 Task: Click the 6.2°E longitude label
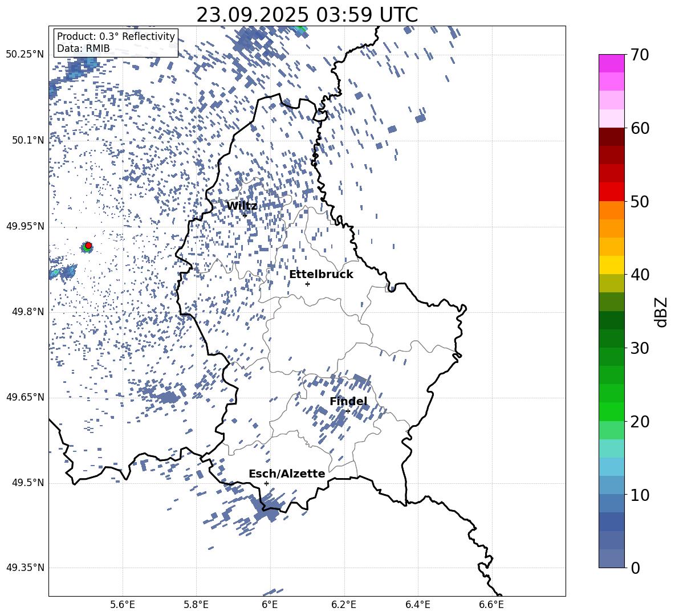click(344, 605)
